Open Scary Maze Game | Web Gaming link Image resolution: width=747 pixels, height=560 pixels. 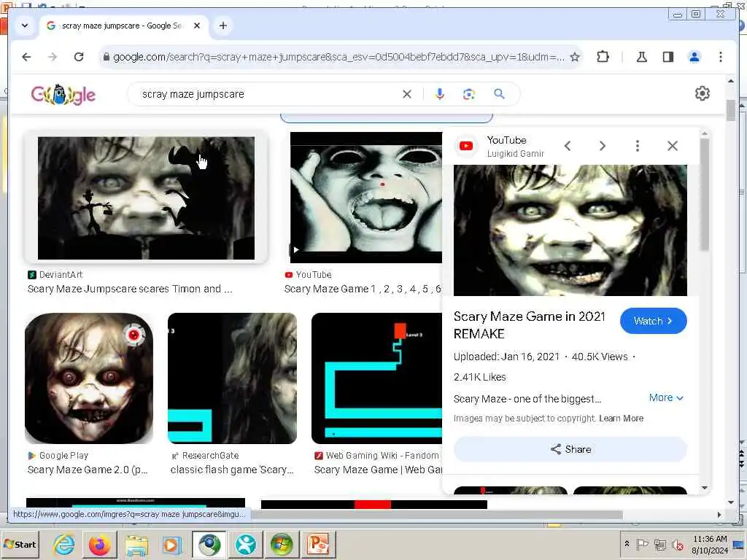[x=379, y=470]
